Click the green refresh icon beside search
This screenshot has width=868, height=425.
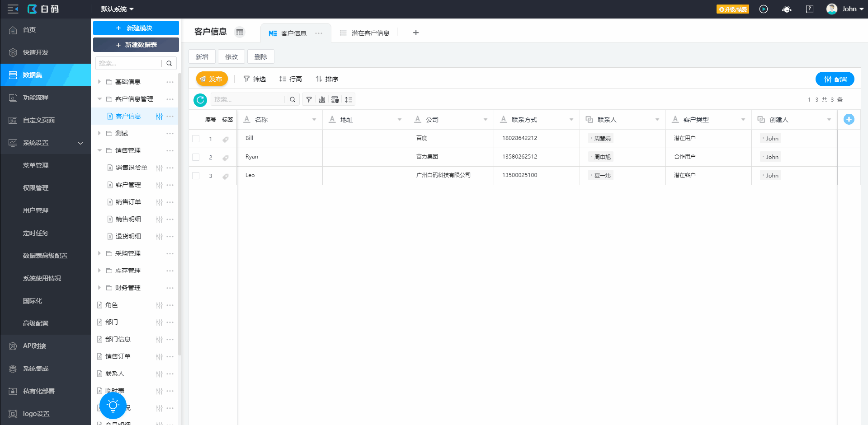[x=200, y=100]
